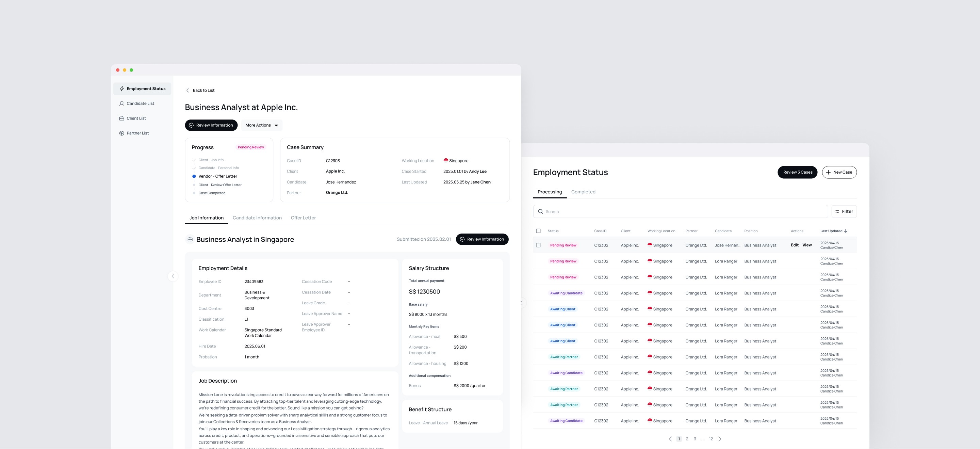Toggle the select-all checkbox in table header
The height and width of the screenshot is (449, 980).
tap(538, 231)
